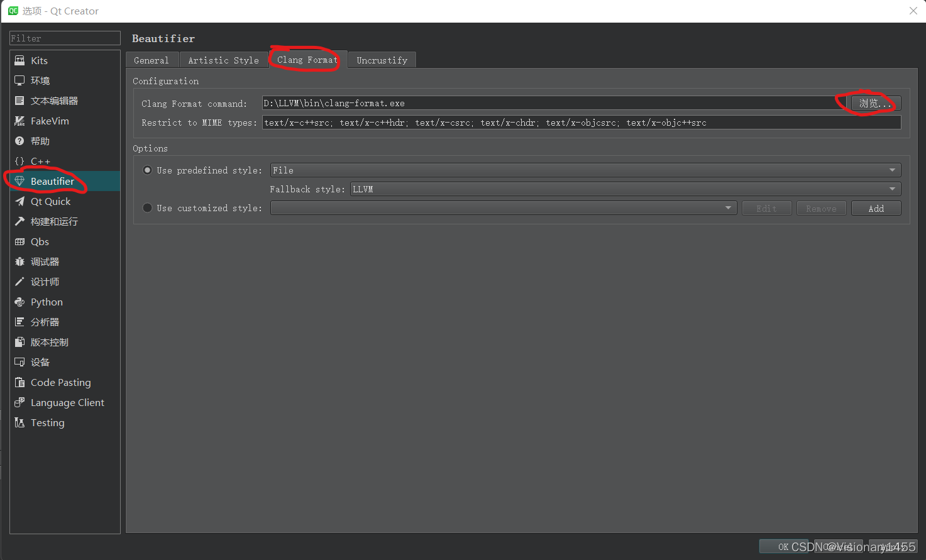The image size is (926, 560).
Task: Select the Testing label in sidebar
Action: (x=47, y=422)
